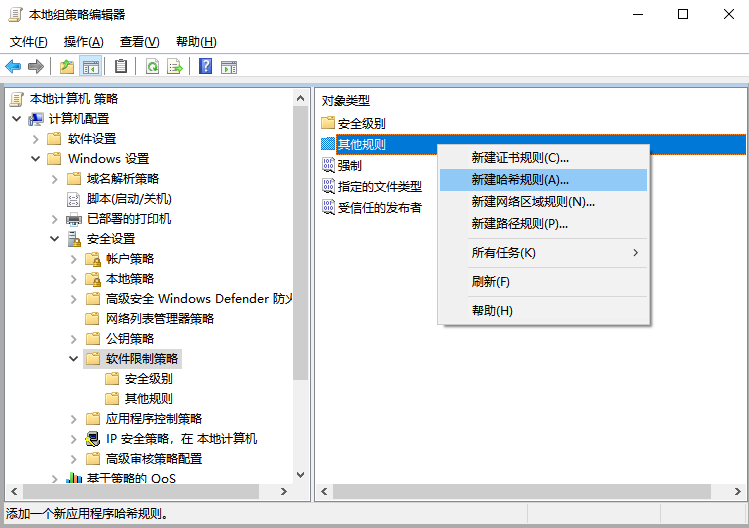Image resolution: width=749 pixels, height=528 pixels.
Task: Click the 脚本(启动/关机) script icon
Action: pos(74,199)
